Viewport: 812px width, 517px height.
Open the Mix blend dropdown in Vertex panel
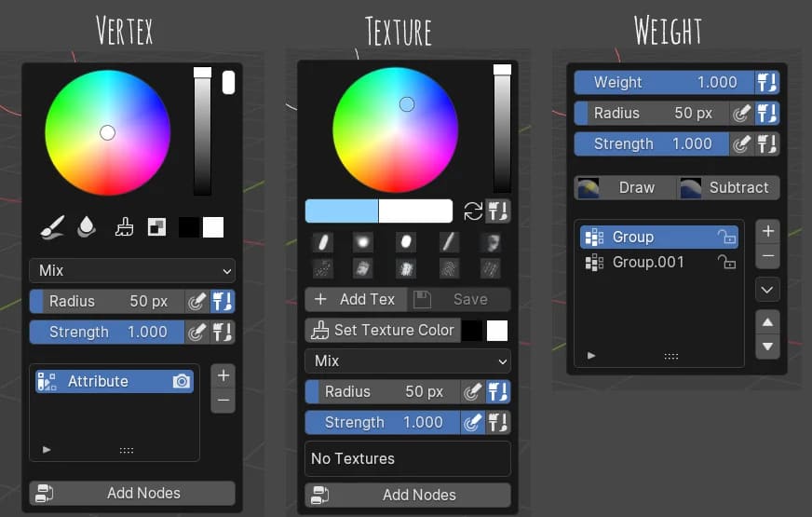click(x=132, y=270)
